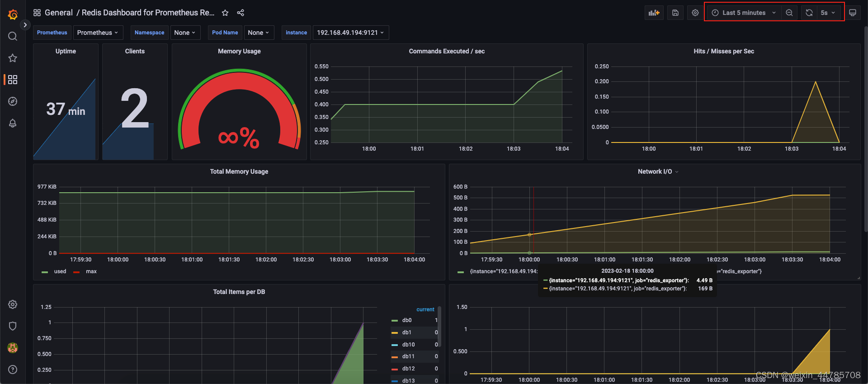The height and width of the screenshot is (384, 868).
Task: Save the dashboard with disk icon
Action: [x=675, y=13]
